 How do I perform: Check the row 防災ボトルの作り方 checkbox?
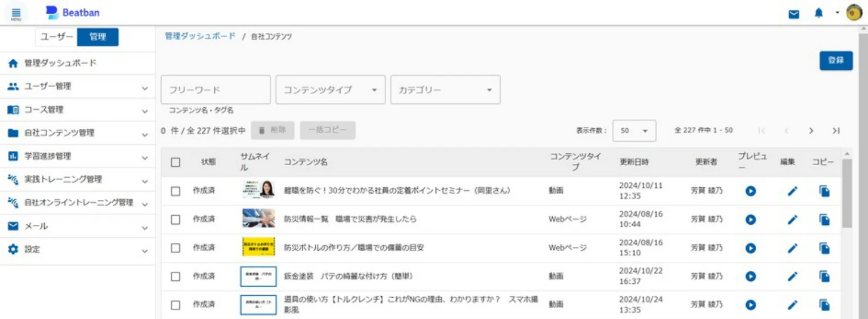coord(176,248)
